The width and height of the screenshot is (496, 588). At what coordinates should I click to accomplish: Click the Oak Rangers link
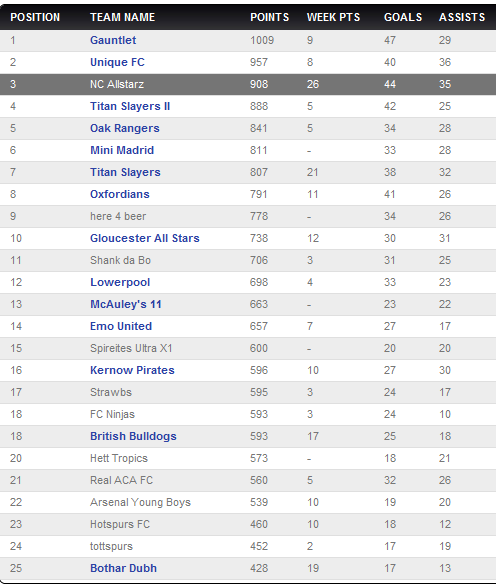(x=124, y=128)
